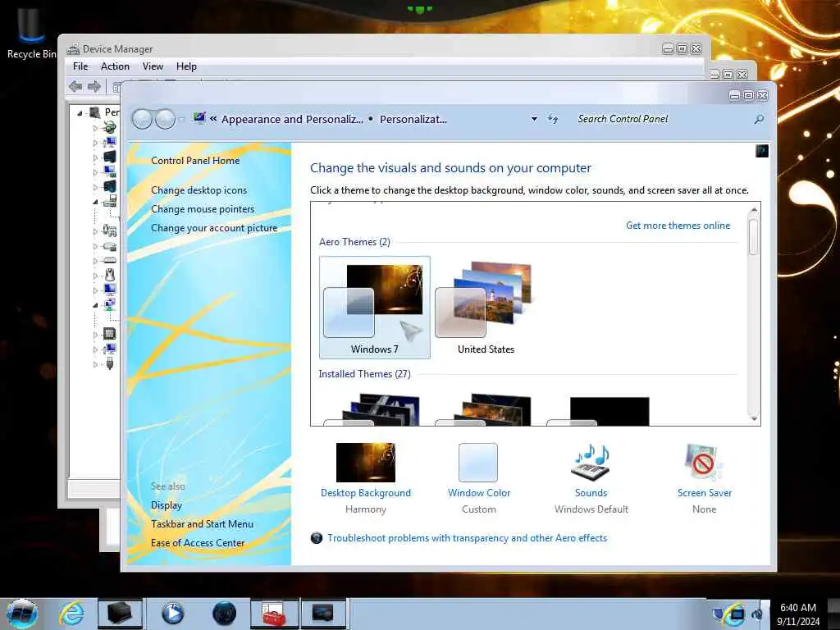The width and height of the screenshot is (840, 630).
Task: Click the Back arrow in Personalization window
Action: tap(143, 119)
